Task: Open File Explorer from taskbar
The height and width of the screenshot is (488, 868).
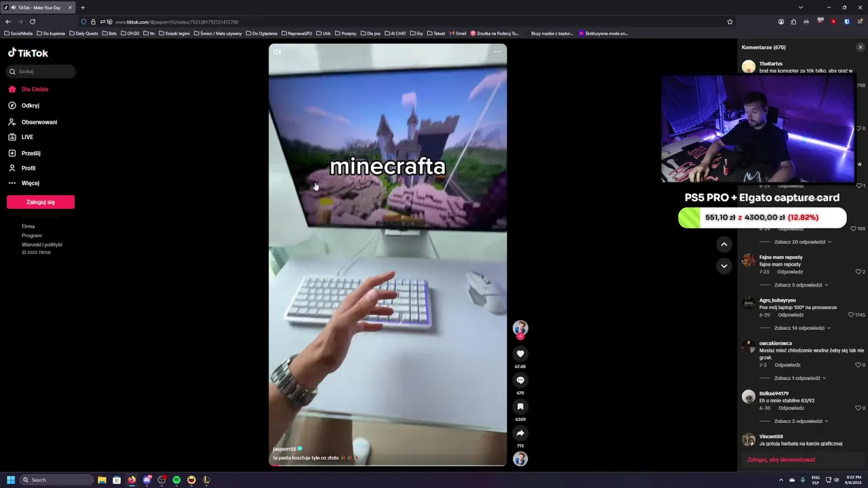Action: point(102,480)
